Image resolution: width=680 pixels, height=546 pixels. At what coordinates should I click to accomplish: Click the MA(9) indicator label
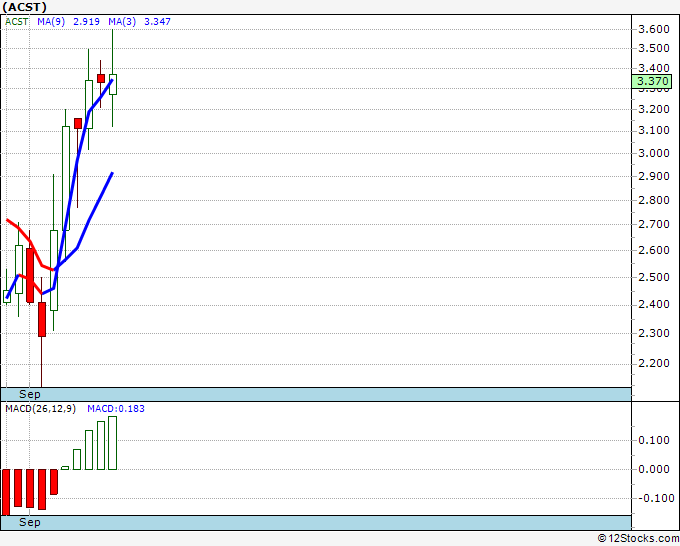(51, 21)
